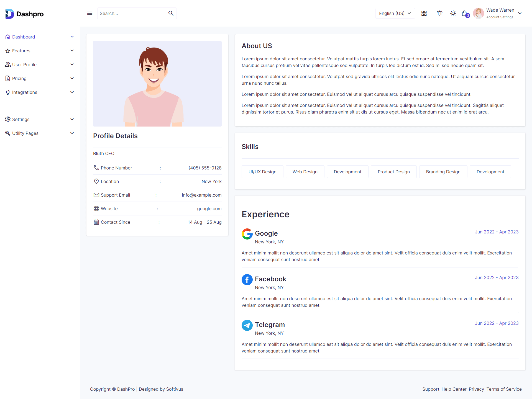The width and height of the screenshot is (532, 399).
Task: Click the Help Center footer link
Action: pos(454,389)
